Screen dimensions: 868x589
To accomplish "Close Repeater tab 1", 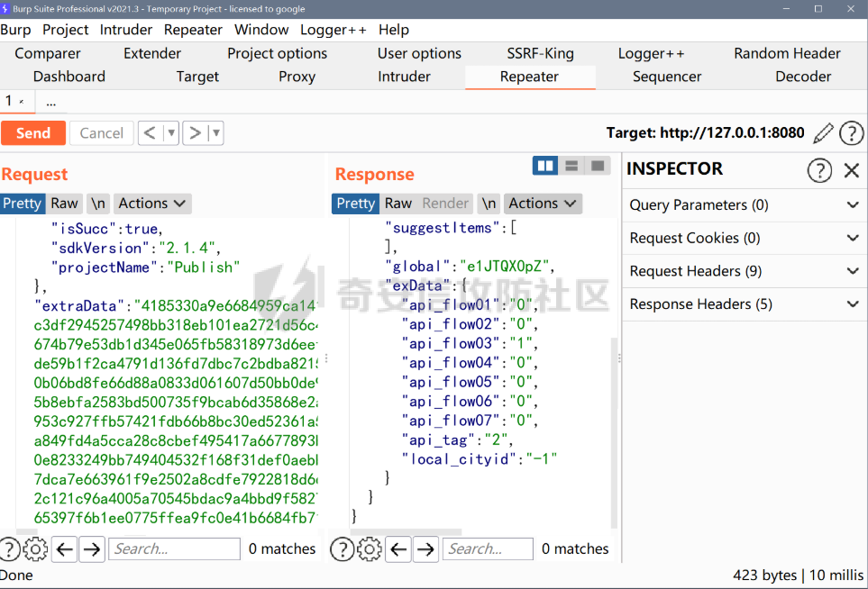I will 22,102.
